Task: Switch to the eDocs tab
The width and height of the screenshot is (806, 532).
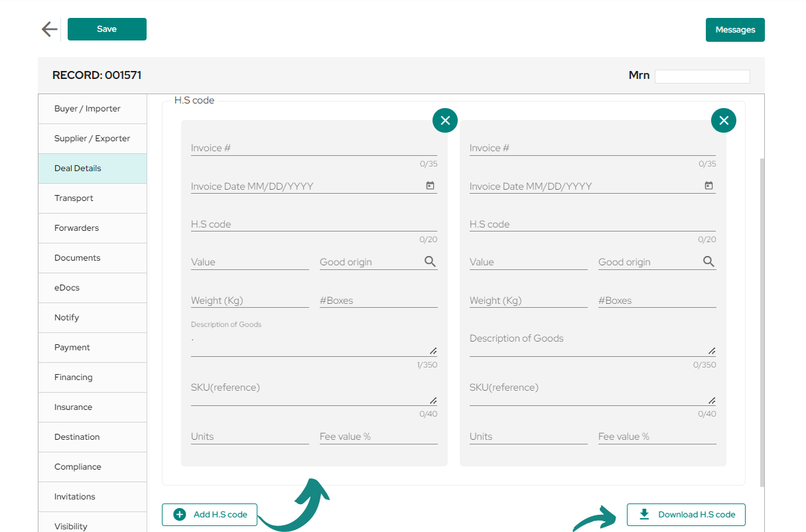Action: (92, 288)
